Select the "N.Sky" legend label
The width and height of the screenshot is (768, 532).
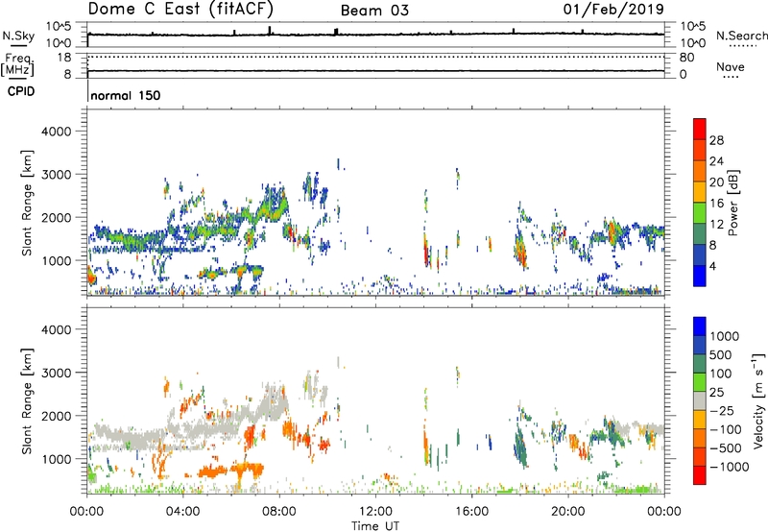click(x=18, y=36)
